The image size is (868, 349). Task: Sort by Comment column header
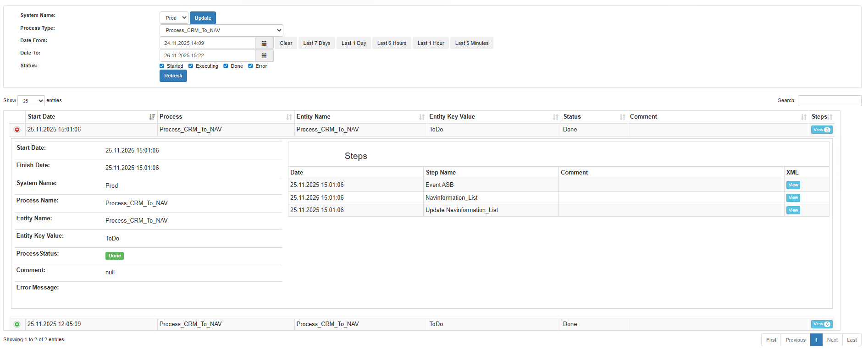718,117
